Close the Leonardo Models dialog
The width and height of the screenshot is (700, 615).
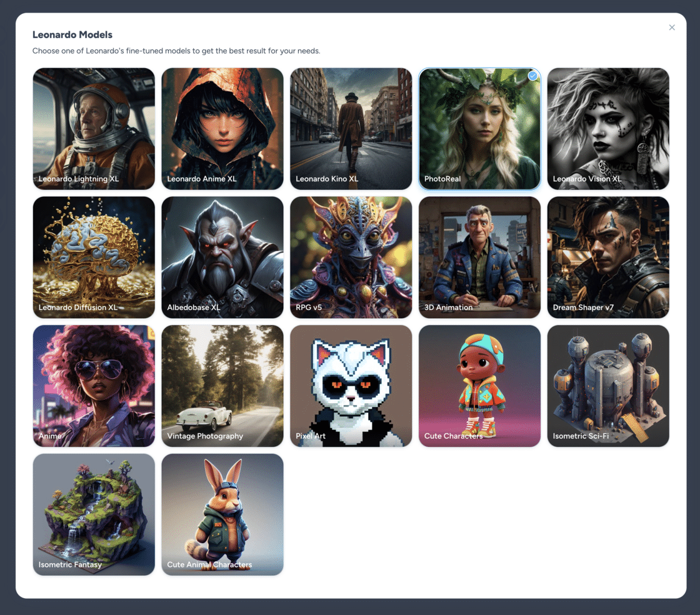tap(671, 27)
